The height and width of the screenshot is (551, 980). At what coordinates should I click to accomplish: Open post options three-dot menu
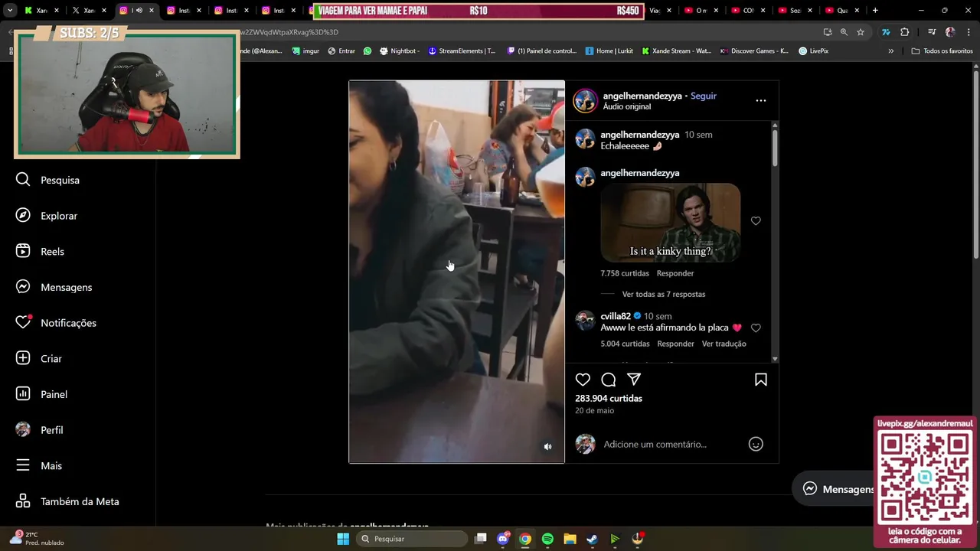click(760, 100)
